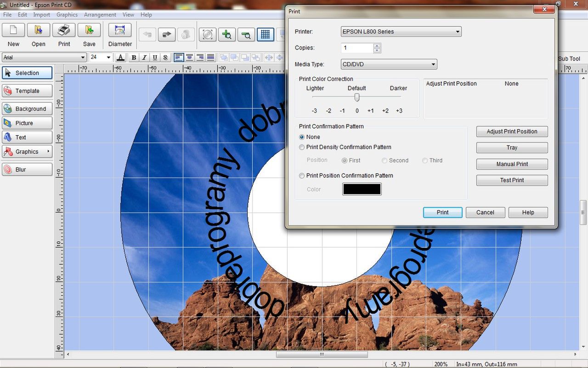Open the Printer dropdown list
The height and width of the screenshot is (368, 588).
[x=401, y=32]
